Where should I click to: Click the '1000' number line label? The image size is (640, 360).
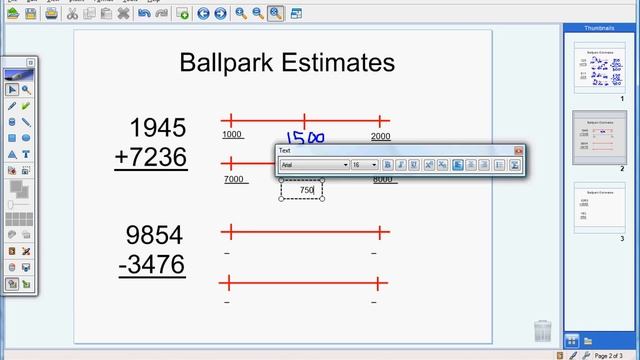point(232,134)
